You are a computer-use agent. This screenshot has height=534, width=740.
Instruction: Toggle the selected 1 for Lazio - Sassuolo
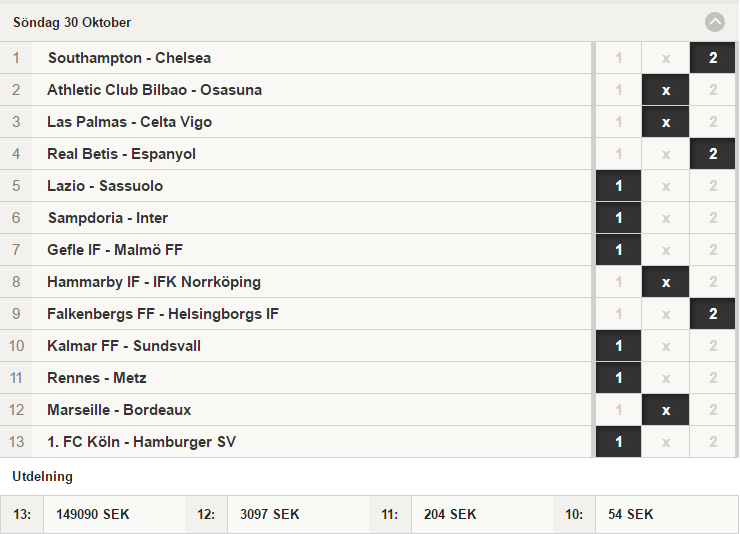pos(618,186)
